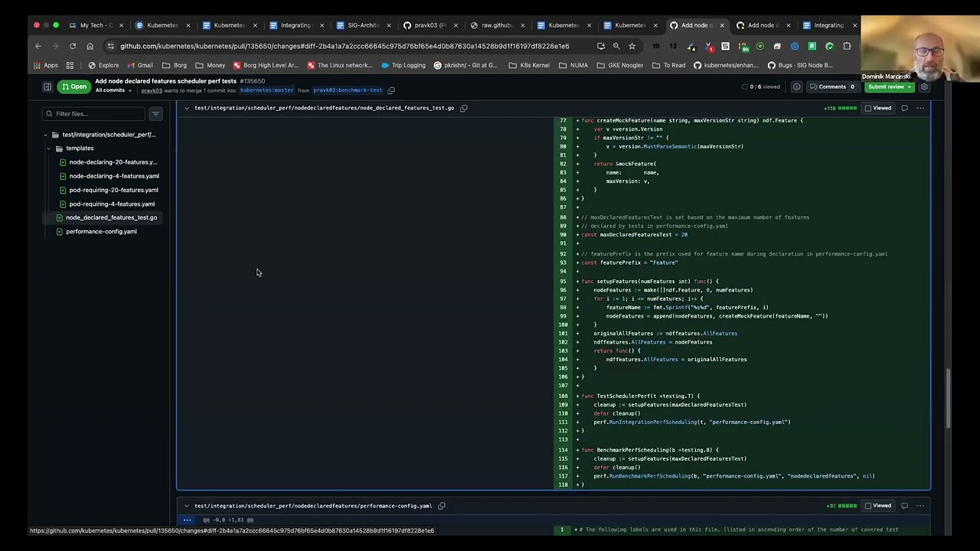Collapse the test/integration/scheduler_perf folder
980x551 pixels.
click(x=45, y=135)
